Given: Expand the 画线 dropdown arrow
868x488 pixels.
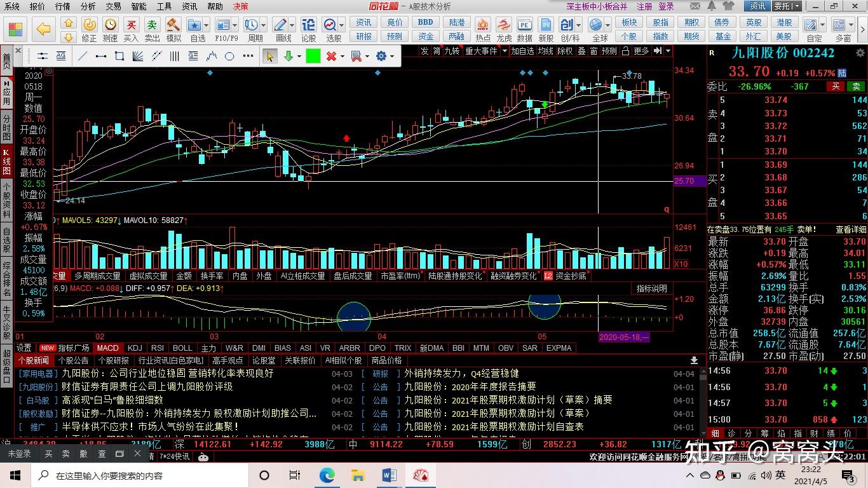Looking at the screenshot, I should 292,24.
